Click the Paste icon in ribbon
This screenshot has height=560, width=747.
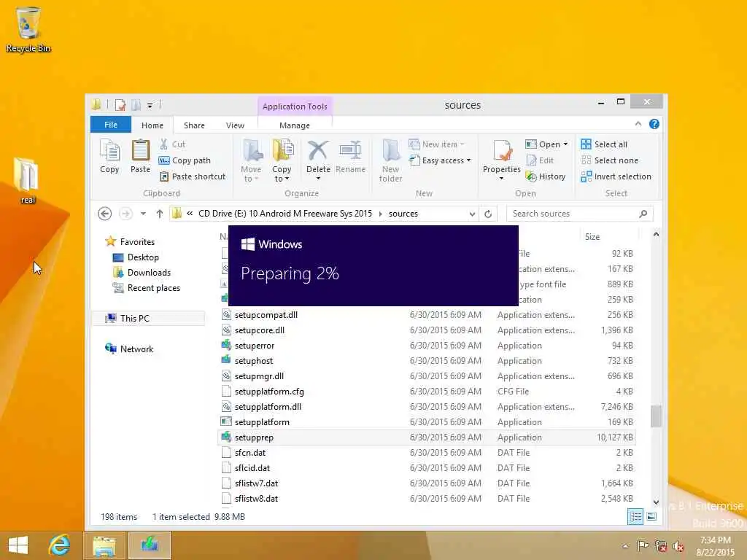pos(140,156)
